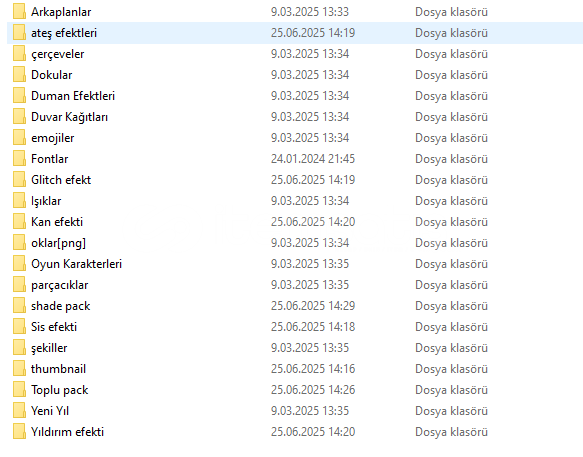This screenshot has height=457, width=583.
Task: Click the Kan efekti folder name
Action: [57, 222]
